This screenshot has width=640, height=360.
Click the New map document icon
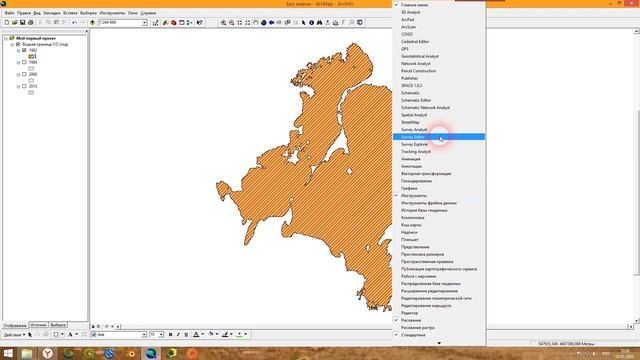[x=7, y=22]
